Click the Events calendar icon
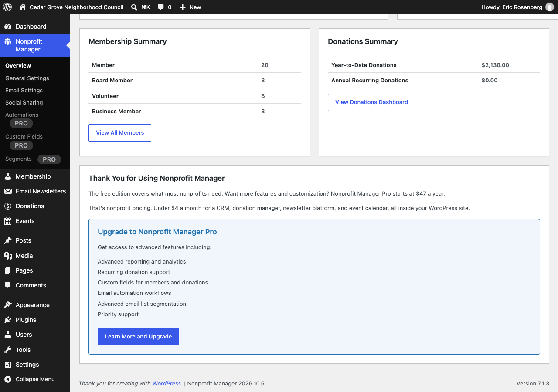 pyautogui.click(x=8, y=221)
